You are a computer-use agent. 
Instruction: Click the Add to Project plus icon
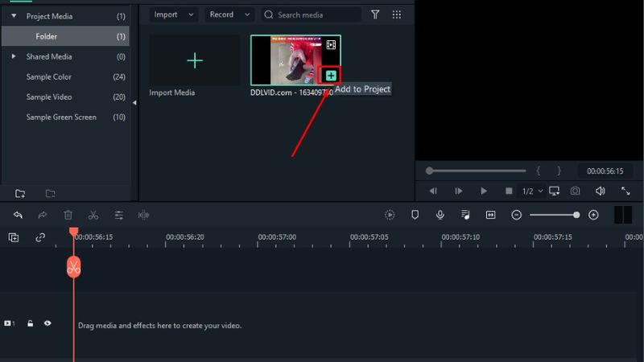tap(331, 75)
